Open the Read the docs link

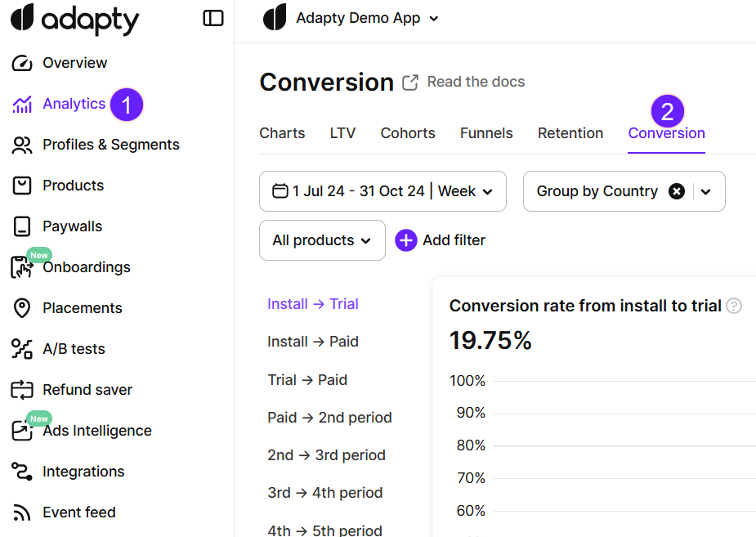464,82
